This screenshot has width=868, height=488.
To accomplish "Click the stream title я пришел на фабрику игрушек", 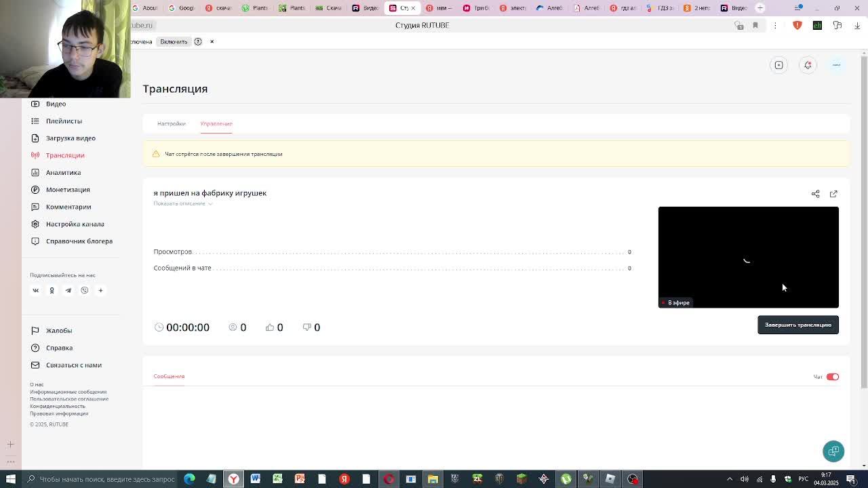I will 210,193.
